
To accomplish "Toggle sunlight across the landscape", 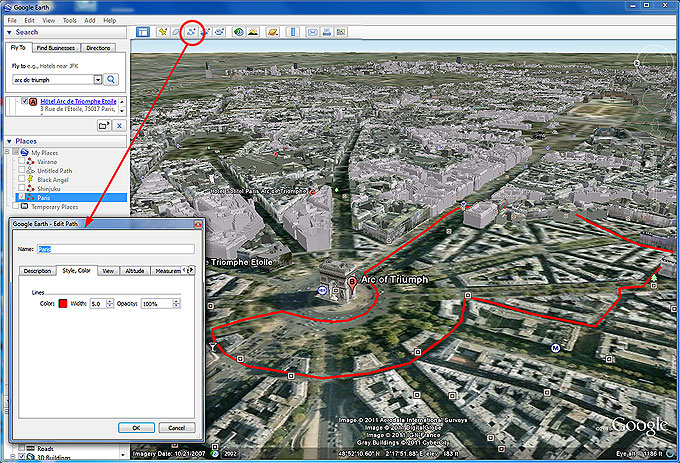I will tap(253, 32).
